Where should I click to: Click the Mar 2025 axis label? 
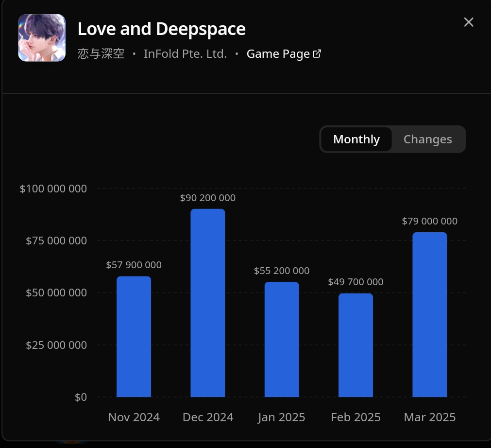tap(429, 417)
